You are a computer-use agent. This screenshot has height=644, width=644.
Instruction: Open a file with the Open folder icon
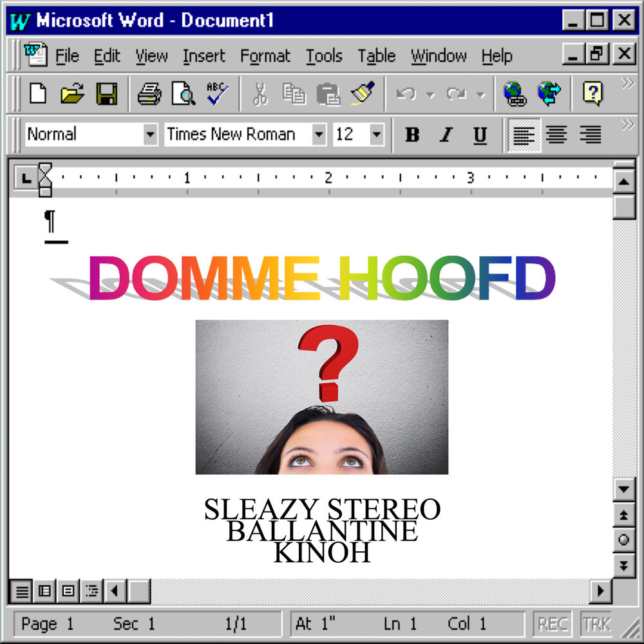pos(73,94)
